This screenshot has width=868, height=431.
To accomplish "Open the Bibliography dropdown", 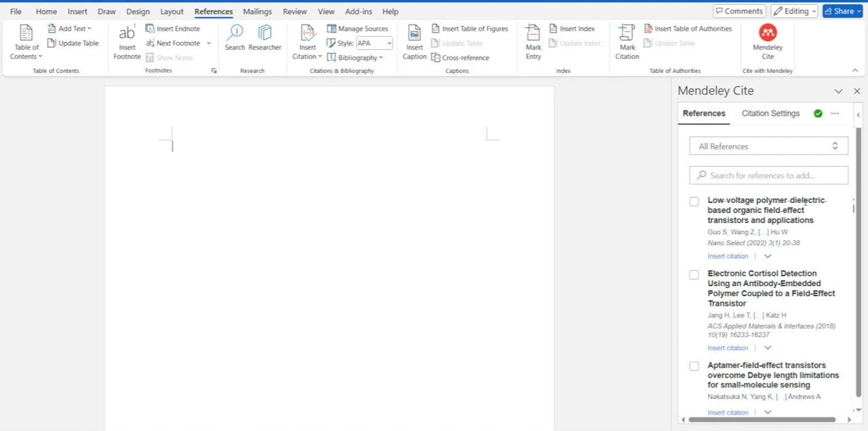I will [x=354, y=58].
